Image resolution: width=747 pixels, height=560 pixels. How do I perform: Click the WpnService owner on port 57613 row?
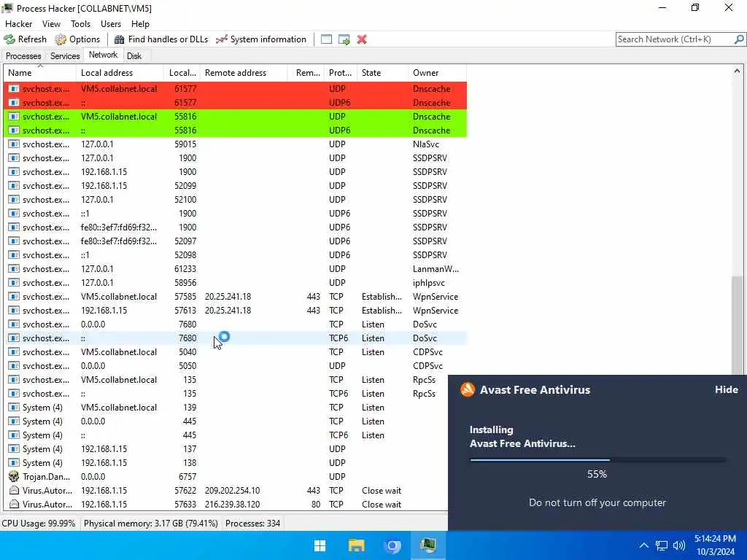coord(436,311)
